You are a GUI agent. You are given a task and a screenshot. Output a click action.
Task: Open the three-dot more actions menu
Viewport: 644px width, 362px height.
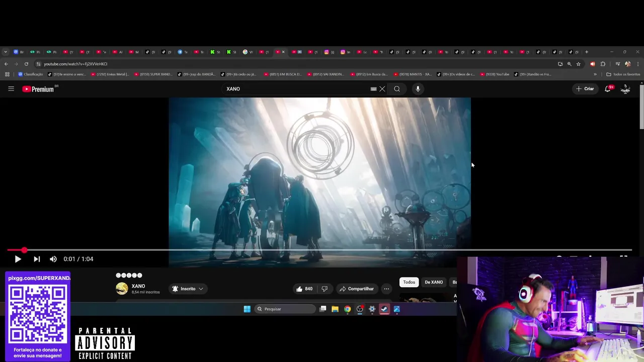(x=386, y=289)
